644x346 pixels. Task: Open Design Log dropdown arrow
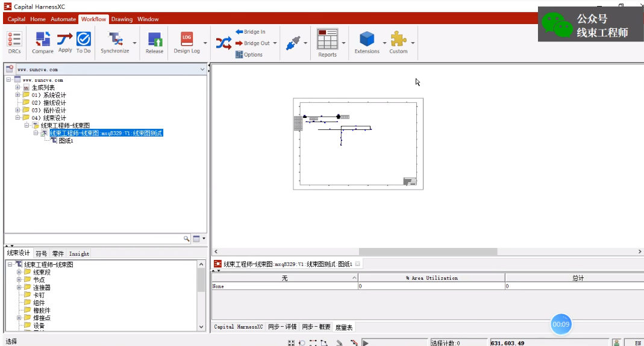point(205,43)
